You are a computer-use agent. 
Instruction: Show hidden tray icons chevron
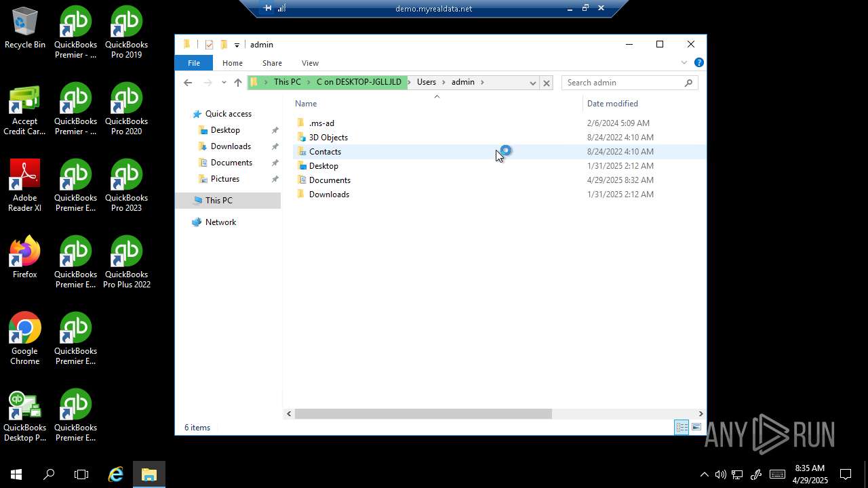point(704,474)
